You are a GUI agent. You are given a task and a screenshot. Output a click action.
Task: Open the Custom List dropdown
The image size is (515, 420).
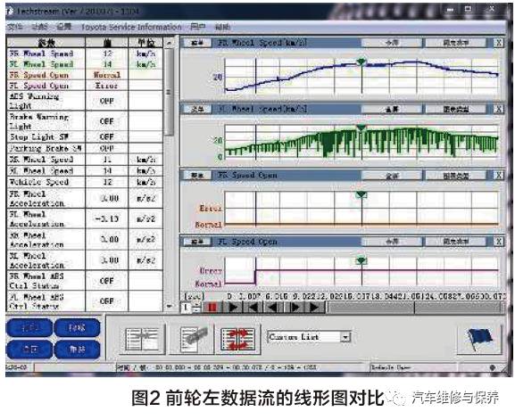coord(345,337)
